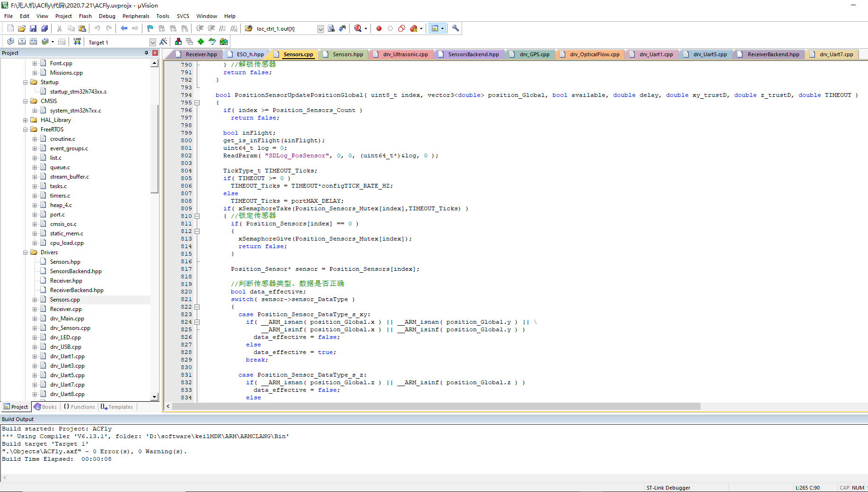Viewport: 868px width, 492px height.
Task: Collapse the CMSIS group
Action: pos(25,101)
